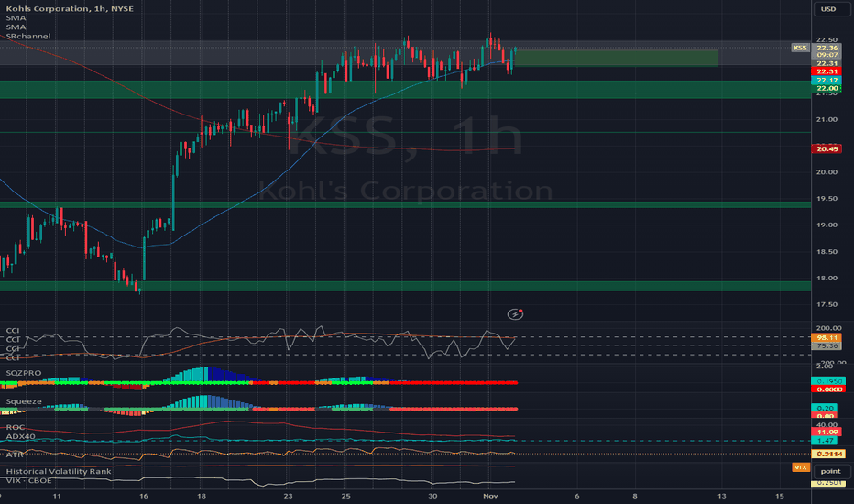Click the 30 date on the time axis

(x=432, y=496)
